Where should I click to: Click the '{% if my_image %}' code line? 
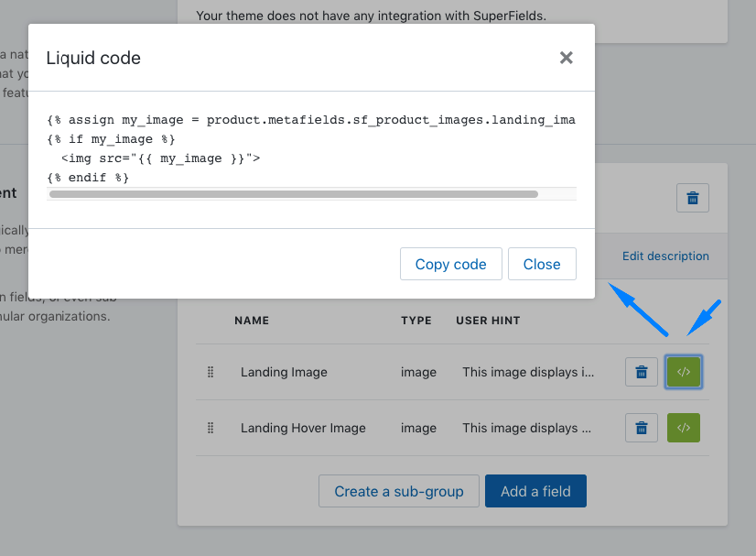[111, 139]
